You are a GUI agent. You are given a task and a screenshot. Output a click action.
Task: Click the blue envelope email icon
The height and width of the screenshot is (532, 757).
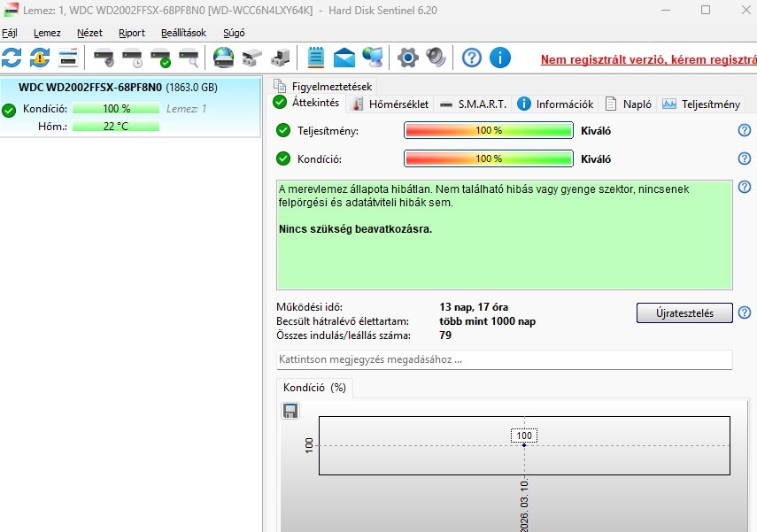344,58
